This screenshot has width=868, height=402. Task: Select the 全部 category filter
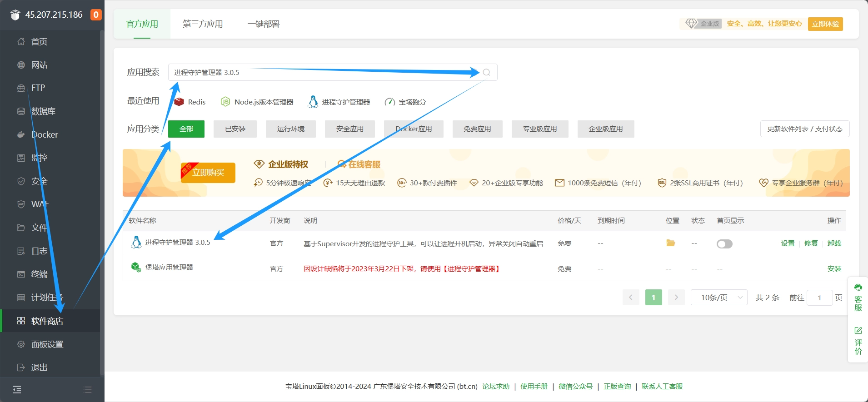click(x=186, y=129)
